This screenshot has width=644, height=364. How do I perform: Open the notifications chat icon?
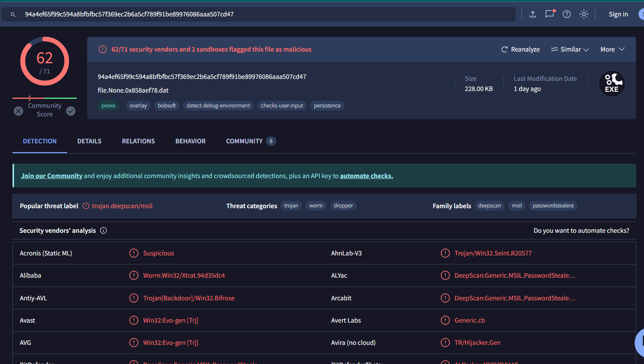550,14
